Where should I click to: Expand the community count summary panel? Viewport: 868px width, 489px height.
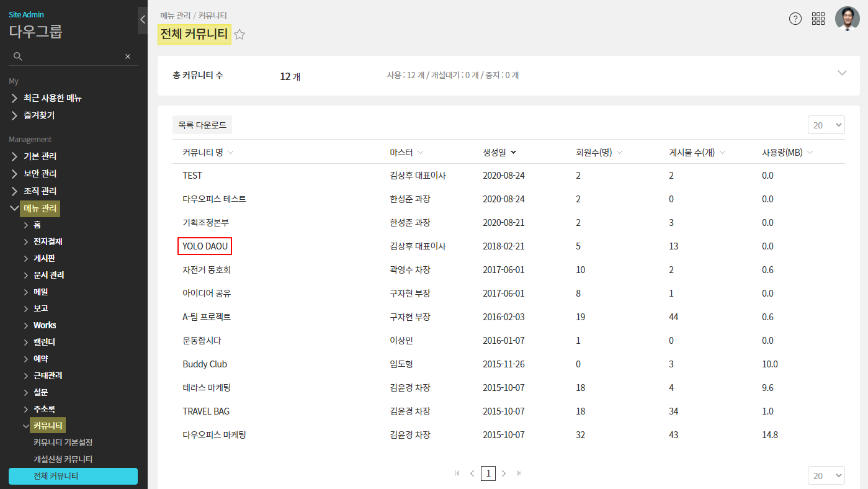point(841,73)
